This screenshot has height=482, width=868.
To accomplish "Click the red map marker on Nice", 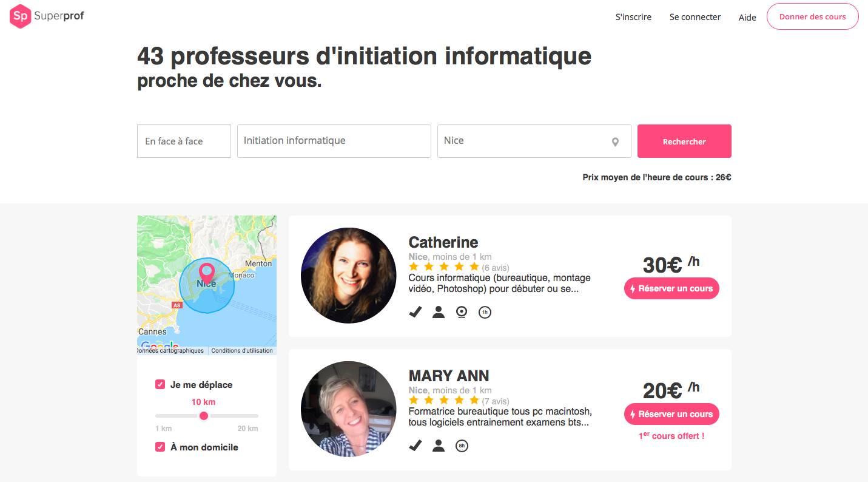I will point(207,272).
